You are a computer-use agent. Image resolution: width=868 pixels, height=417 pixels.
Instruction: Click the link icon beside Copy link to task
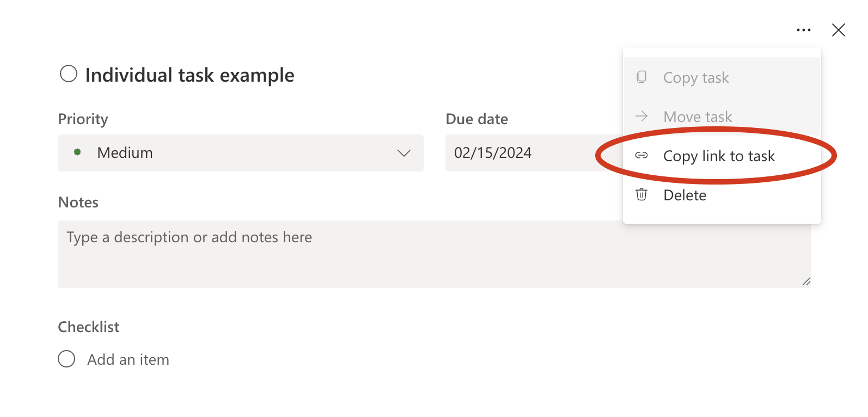click(x=642, y=156)
